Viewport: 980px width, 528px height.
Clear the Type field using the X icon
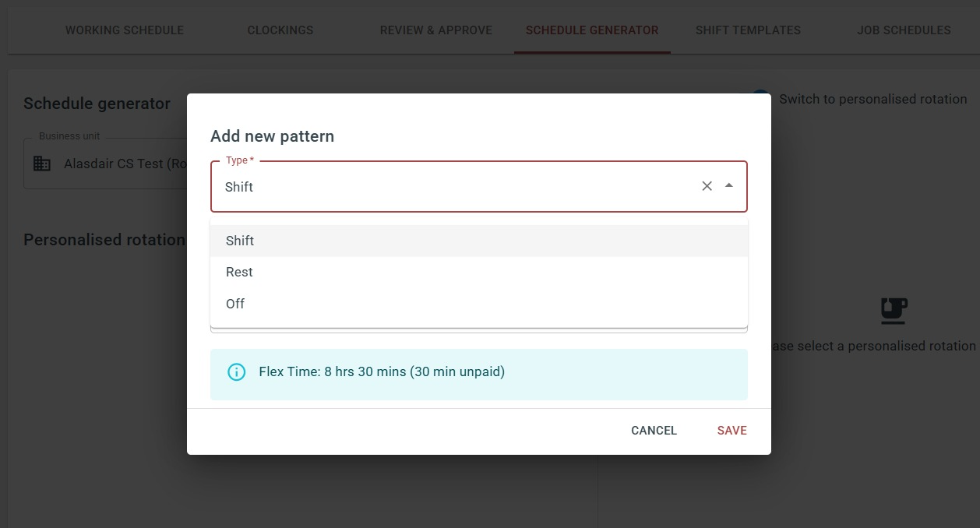click(707, 186)
